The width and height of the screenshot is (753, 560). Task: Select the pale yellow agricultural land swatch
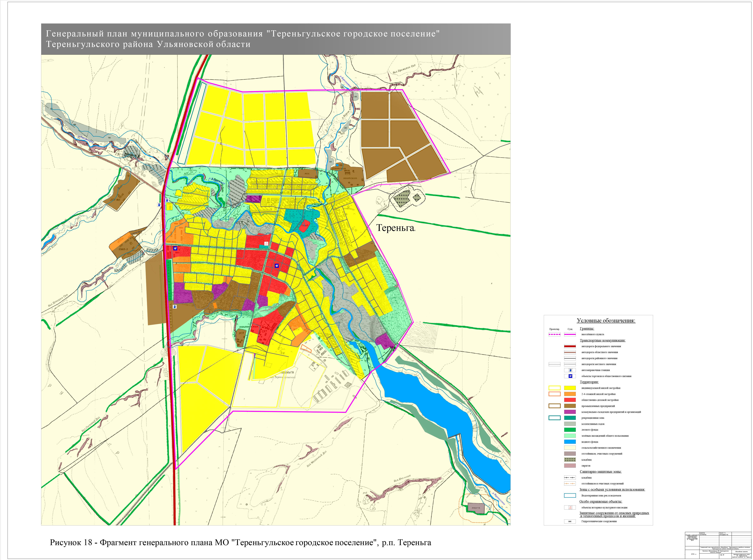coord(570,448)
